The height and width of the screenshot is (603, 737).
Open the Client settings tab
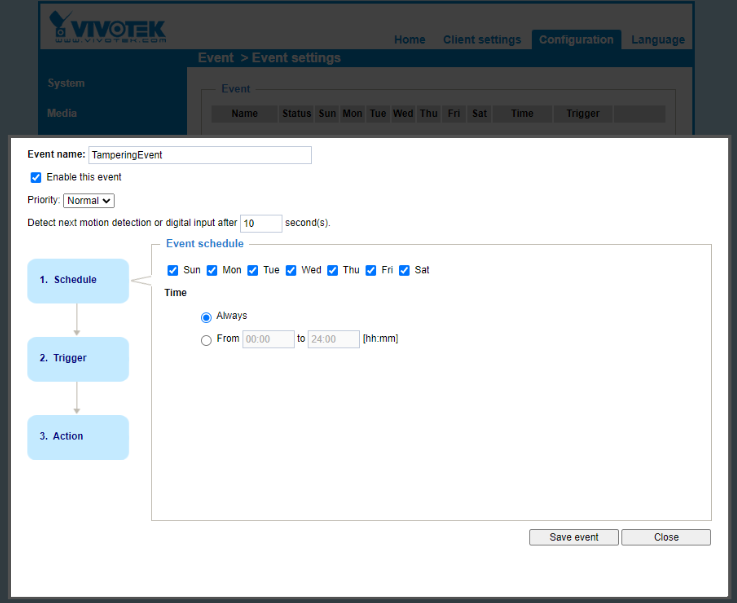coord(482,40)
